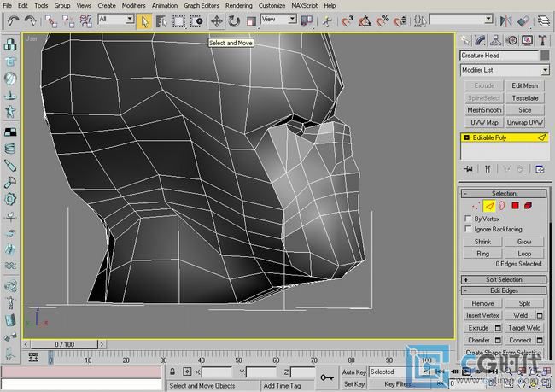Switch to the Hierarchy command panel tab
555x392 pixels.
pyautogui.click(x=496, y=40)
